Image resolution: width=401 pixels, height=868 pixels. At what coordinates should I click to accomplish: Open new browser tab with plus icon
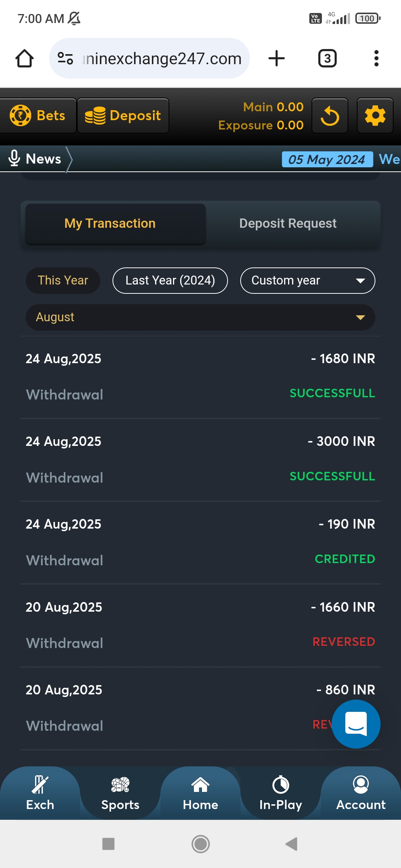point(277,59)
